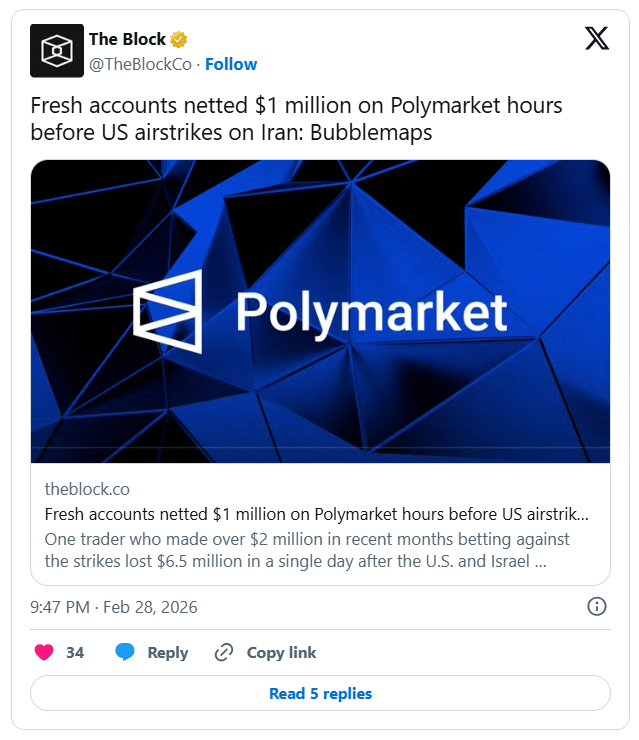The image size is (639, 740).
Task: Click the gold verified badge
Action: tap(179, 40)
